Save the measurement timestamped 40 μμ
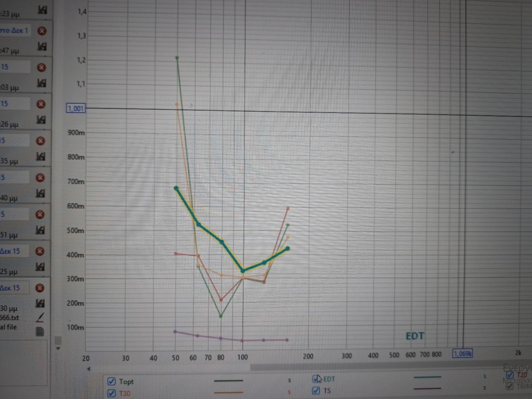Viewport: 532px width, 399px height. [x=40, y=193]
